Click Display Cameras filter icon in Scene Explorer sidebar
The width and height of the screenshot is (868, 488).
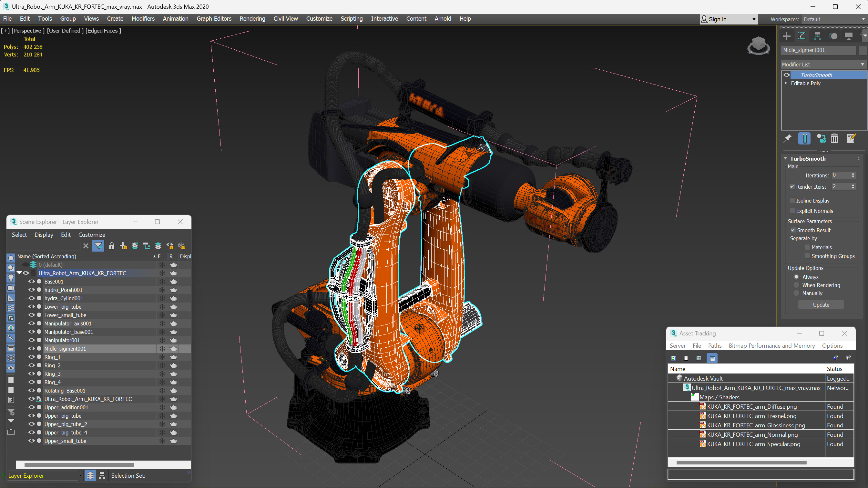point(11,288)
